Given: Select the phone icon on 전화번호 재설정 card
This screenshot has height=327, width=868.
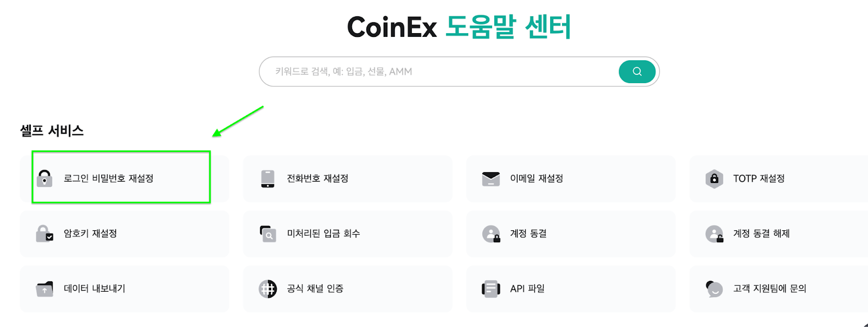Looking at the screenshot, I should point(267,178).
